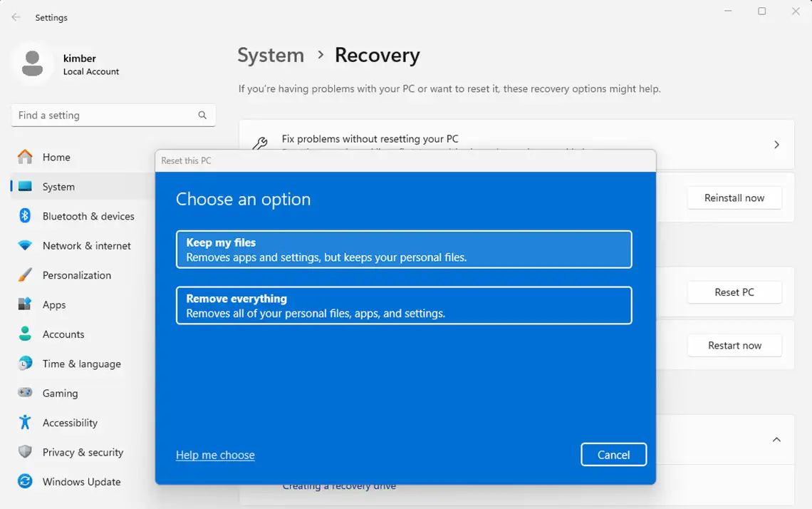The width and height of the screenshot is (812, 509).
Task: Click the Personalization paintbrush icon
Action: pos(25,275)
